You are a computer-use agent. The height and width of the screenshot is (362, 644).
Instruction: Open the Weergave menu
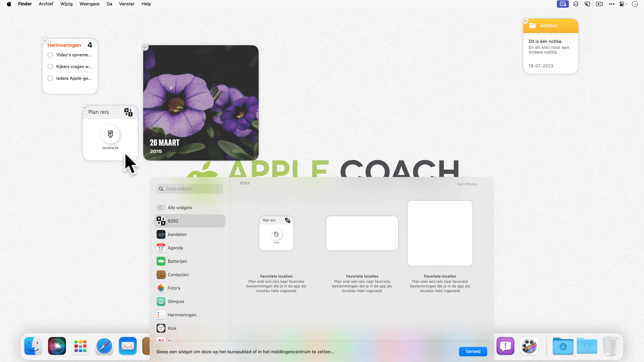90,4
